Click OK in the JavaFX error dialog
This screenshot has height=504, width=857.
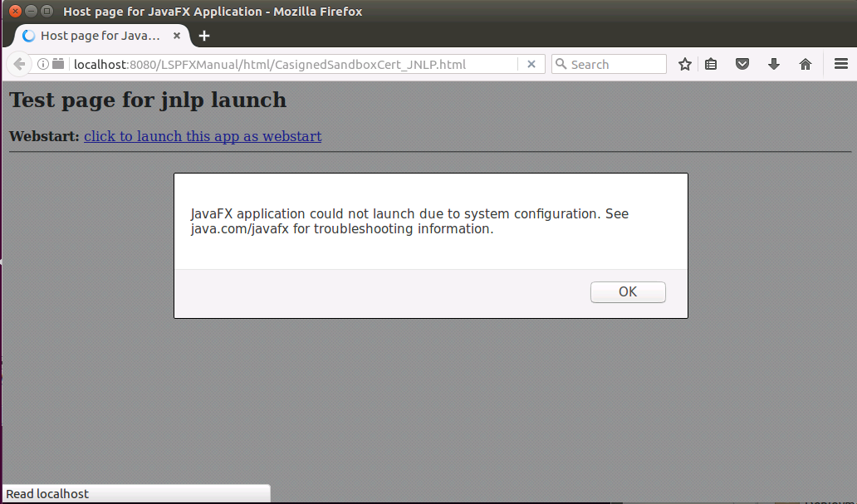(x=628, y=292)
